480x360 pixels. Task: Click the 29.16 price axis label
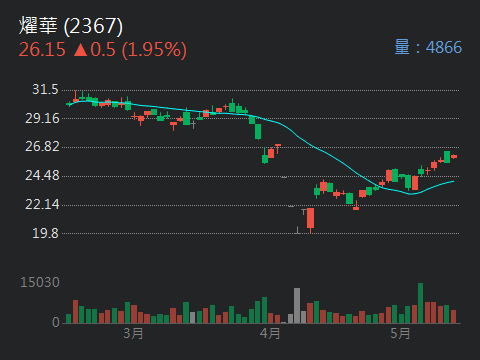pos(42,118)
